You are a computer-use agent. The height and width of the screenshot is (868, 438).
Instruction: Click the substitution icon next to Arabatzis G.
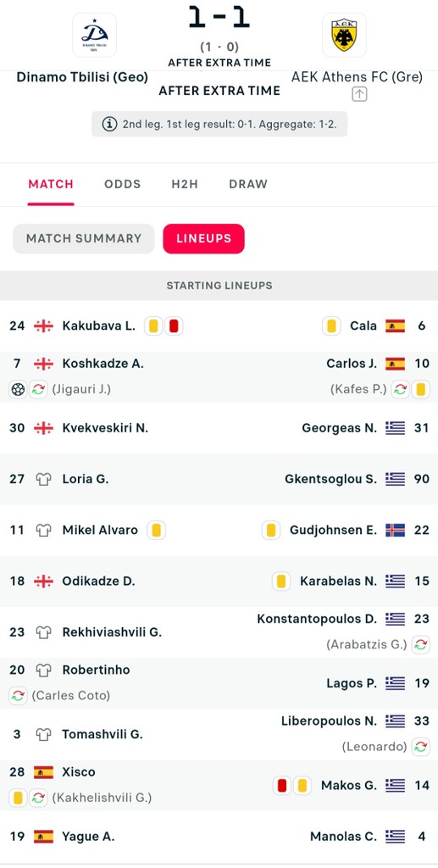pos(421,644)
